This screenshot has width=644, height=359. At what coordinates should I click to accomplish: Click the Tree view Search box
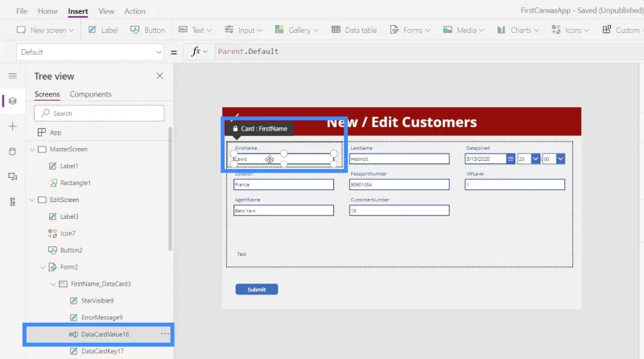pyautogui.click(x=99, y=113)
